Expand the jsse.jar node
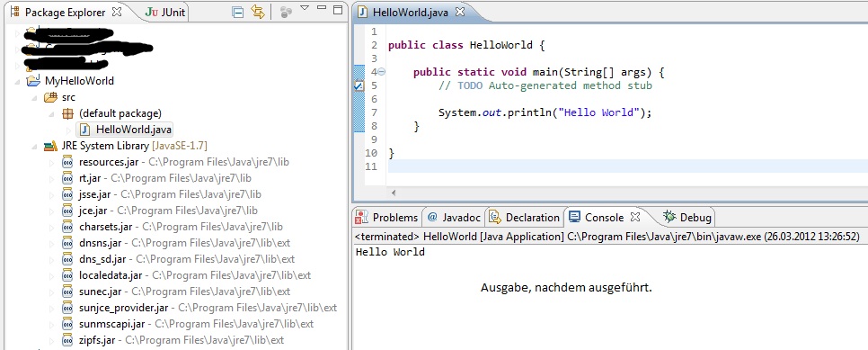 pos(53,194)
